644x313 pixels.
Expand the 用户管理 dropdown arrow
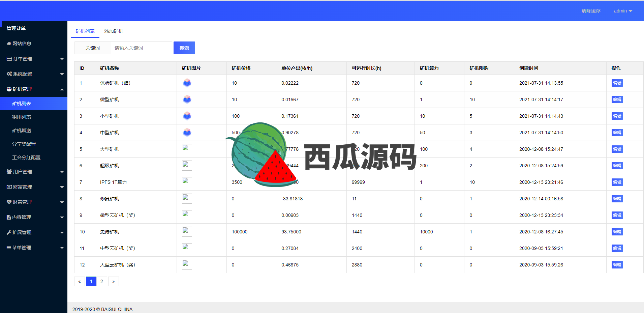[62, 172]
